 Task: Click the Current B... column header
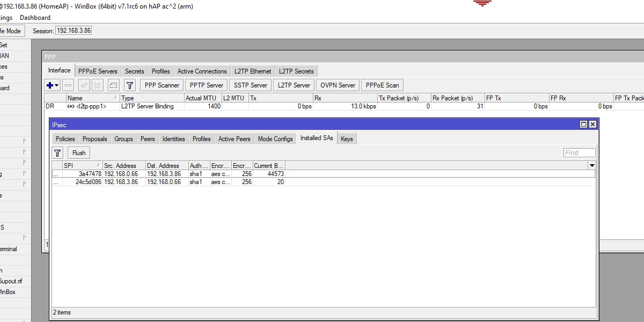[x=268, y=166]
